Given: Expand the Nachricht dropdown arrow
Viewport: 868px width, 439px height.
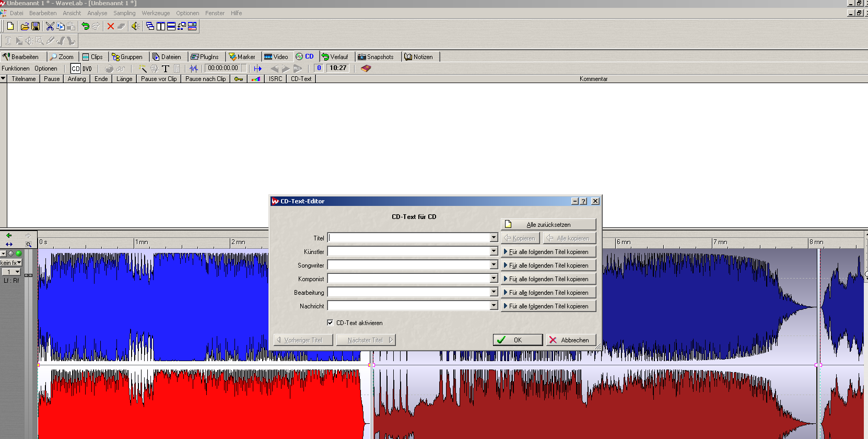Looking at the screenshot, I should pyautogui.click(x=494, y=306).
